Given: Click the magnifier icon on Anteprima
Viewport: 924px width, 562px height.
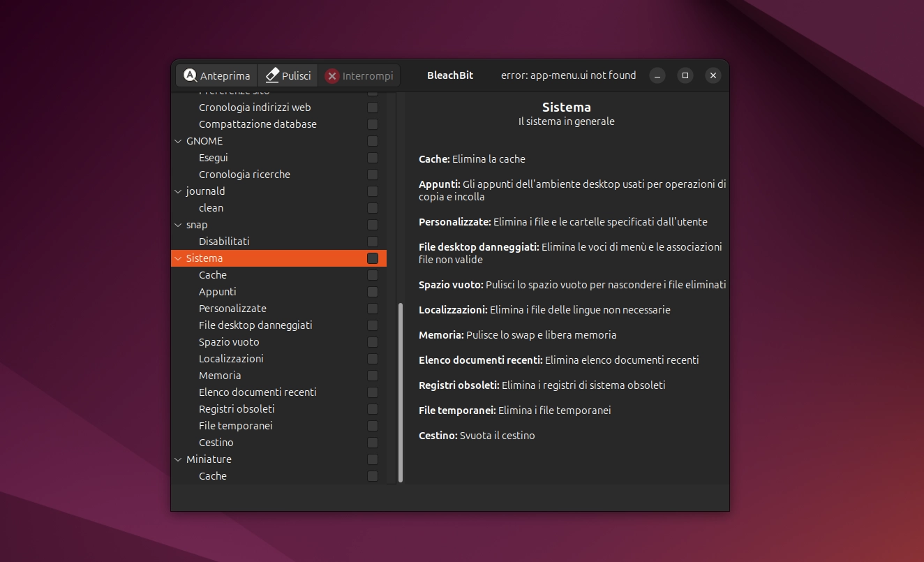Looking at the screenshot, I should point(191,75).
